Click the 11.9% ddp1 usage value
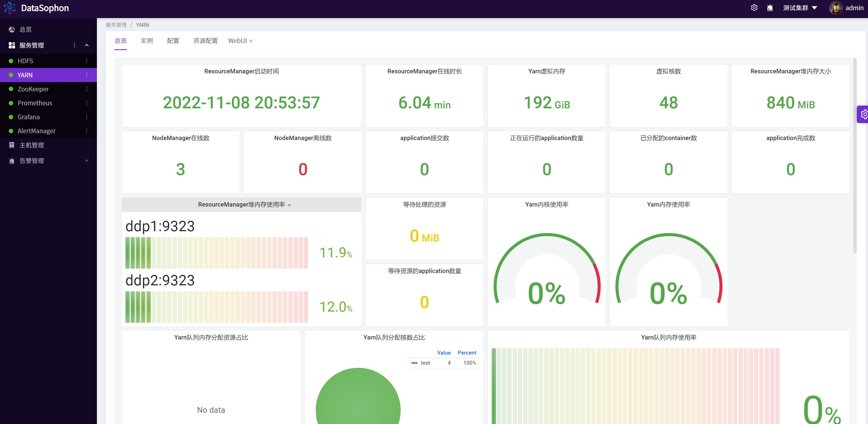The height and width of the screenshot is (424, 868). [x=336, y=252]
